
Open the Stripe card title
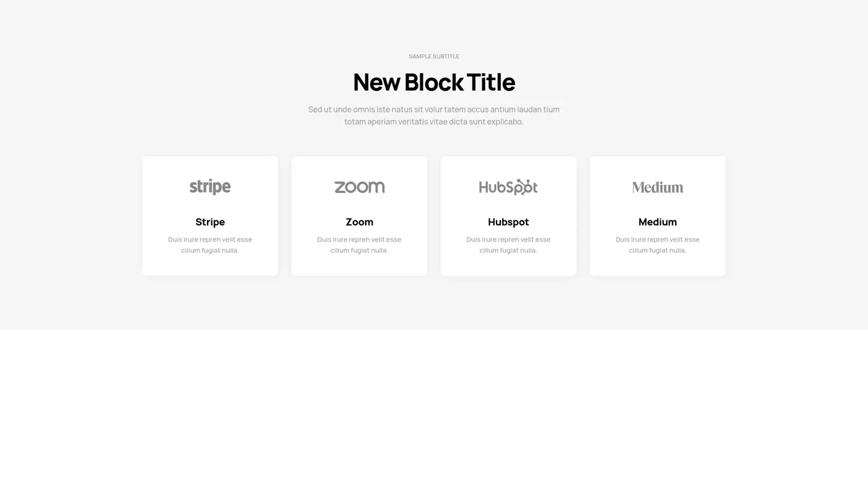[x=210, y=222]
